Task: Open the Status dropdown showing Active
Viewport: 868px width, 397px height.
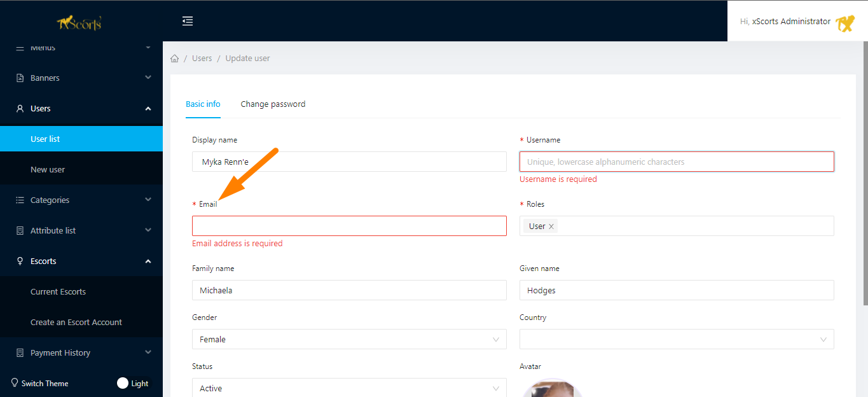Action: coord(349,388)
